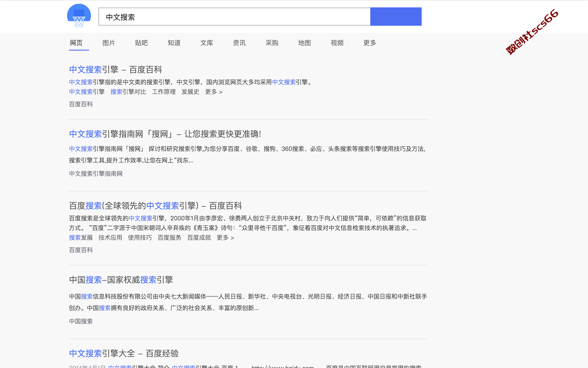Image resolution: width=588 pixels, height=368 pixels.
Task: Expand 更多 > after 发展史
Action: [214, 92]
